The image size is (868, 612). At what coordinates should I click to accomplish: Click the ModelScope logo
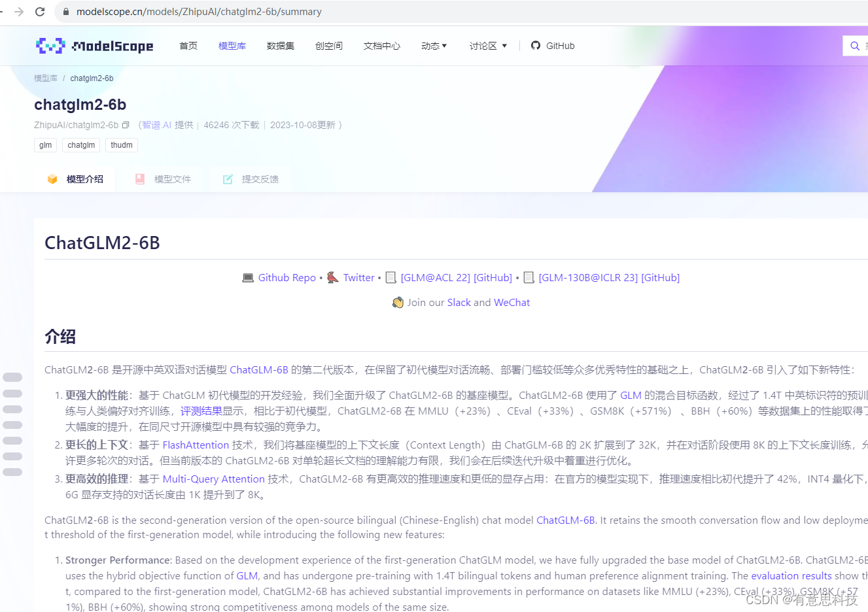click(94, 45)
